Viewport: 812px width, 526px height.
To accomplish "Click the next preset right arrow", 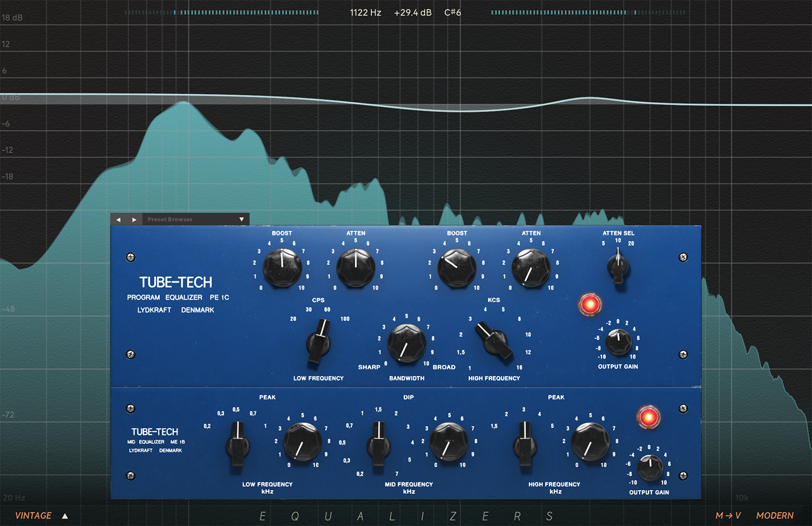I will (x=134, y=220).
